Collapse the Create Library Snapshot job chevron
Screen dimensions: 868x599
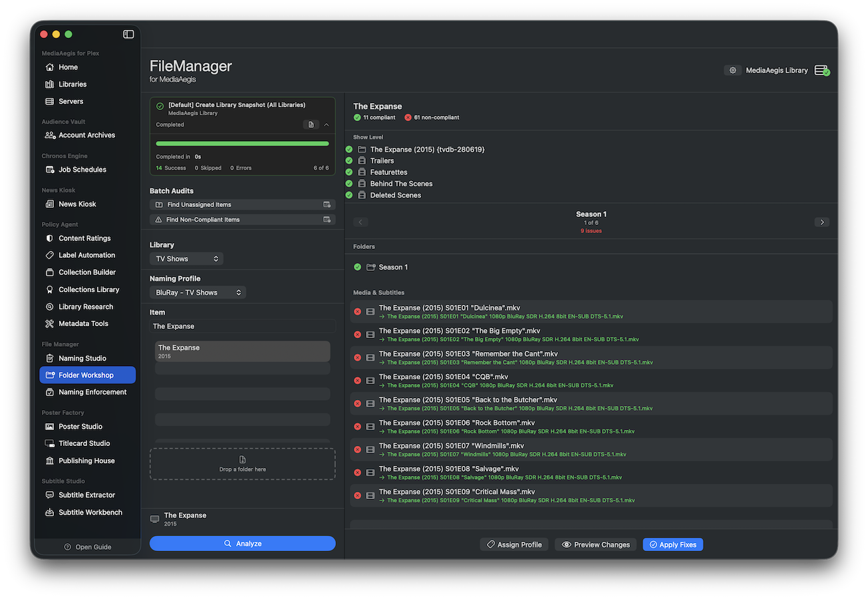[327, 124]
